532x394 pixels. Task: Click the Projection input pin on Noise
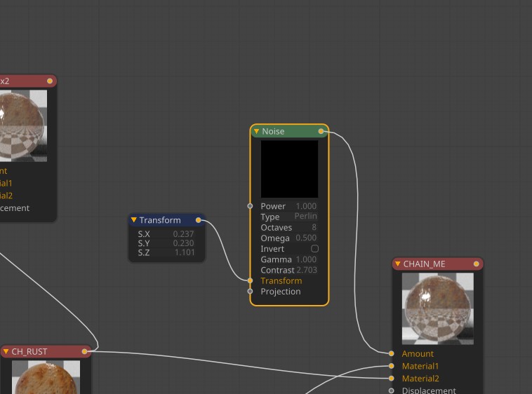click(250, 291)
